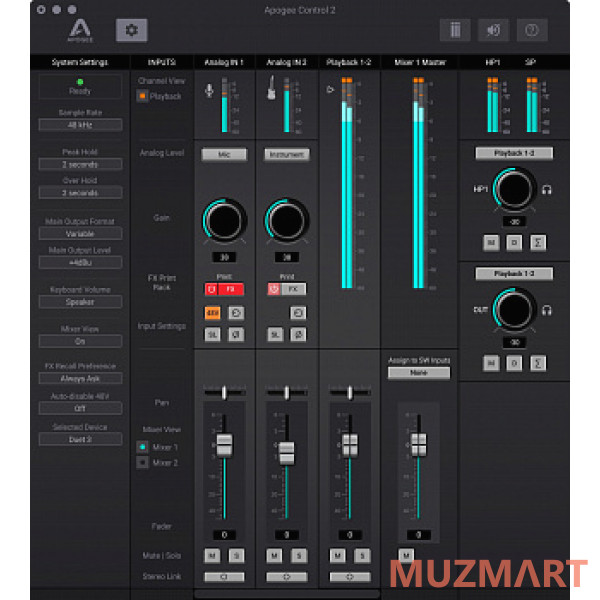
Task: Invert phase on Analog IN 2
Action: point(298,334)
